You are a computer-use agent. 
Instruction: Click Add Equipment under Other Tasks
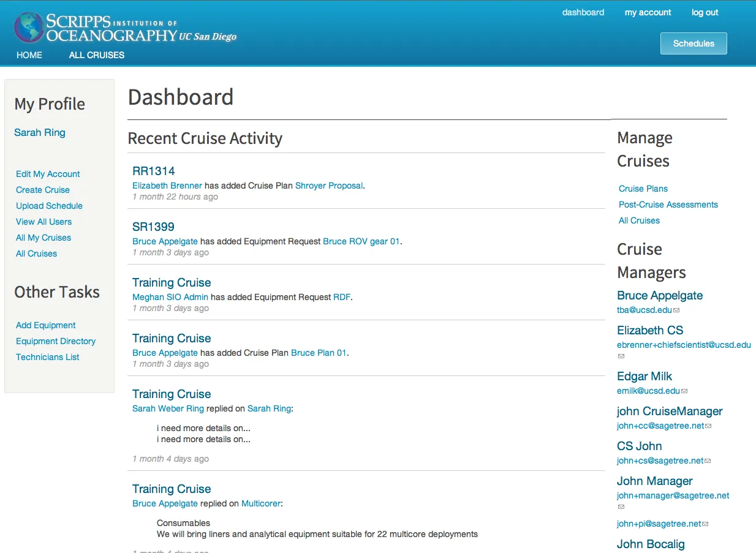pyautogui.click(x=46, y=325)
